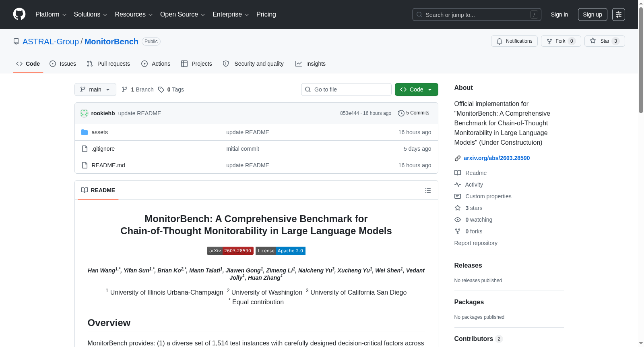Expand the Enterprise menu
Image resolution: width=644 pixels, height=347 pixels.
[x=231, y=15]
